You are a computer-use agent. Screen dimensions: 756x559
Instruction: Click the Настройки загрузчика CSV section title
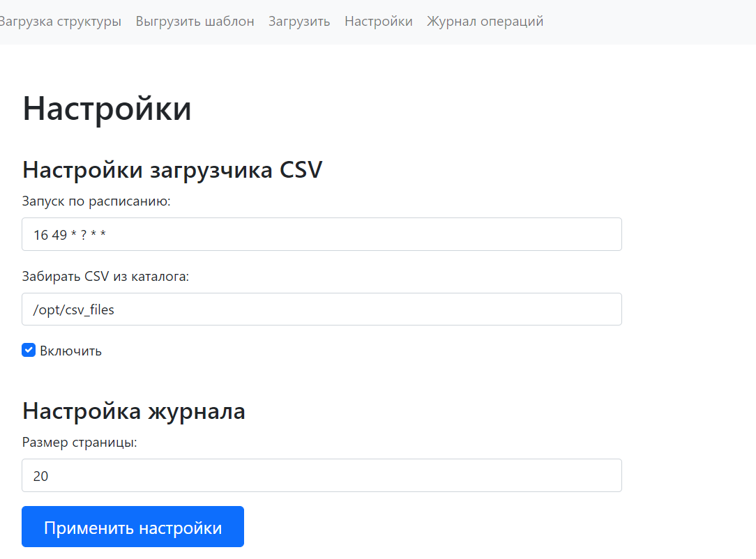172,169
